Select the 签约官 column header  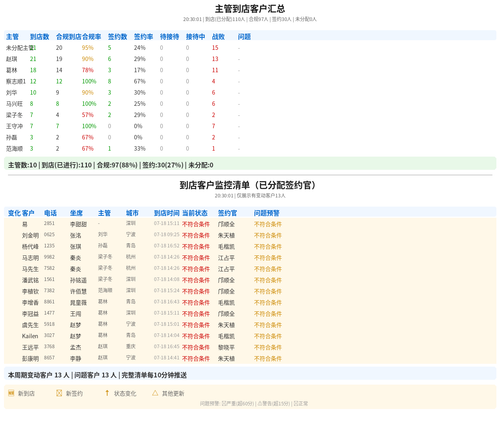click(227, 213)
